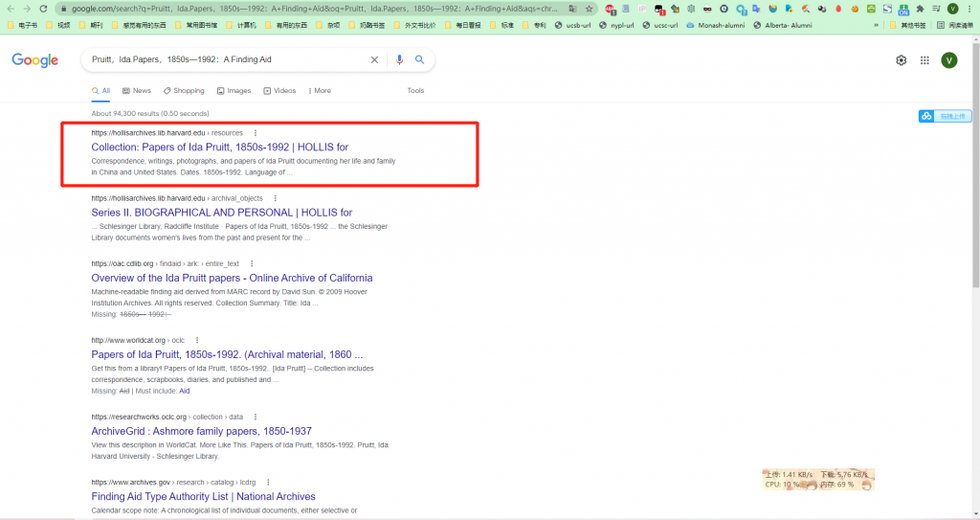Open the Tools search options

click(415, 91)
